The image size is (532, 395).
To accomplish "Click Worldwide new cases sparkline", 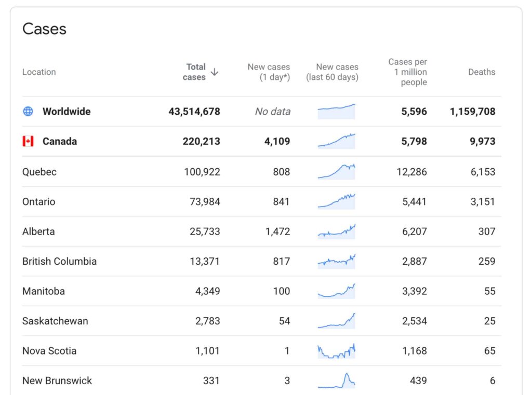I will (336, 111).
